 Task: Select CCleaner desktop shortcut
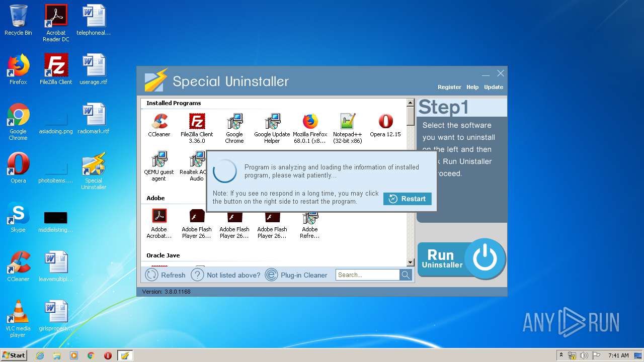click(18, 266)
